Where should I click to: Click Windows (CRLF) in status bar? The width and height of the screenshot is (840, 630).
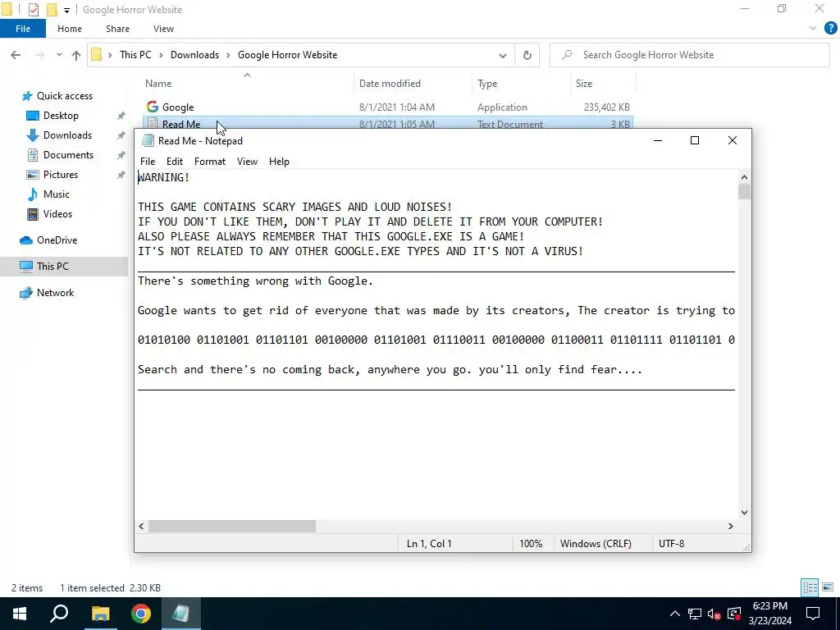click(x=596, y=544)
